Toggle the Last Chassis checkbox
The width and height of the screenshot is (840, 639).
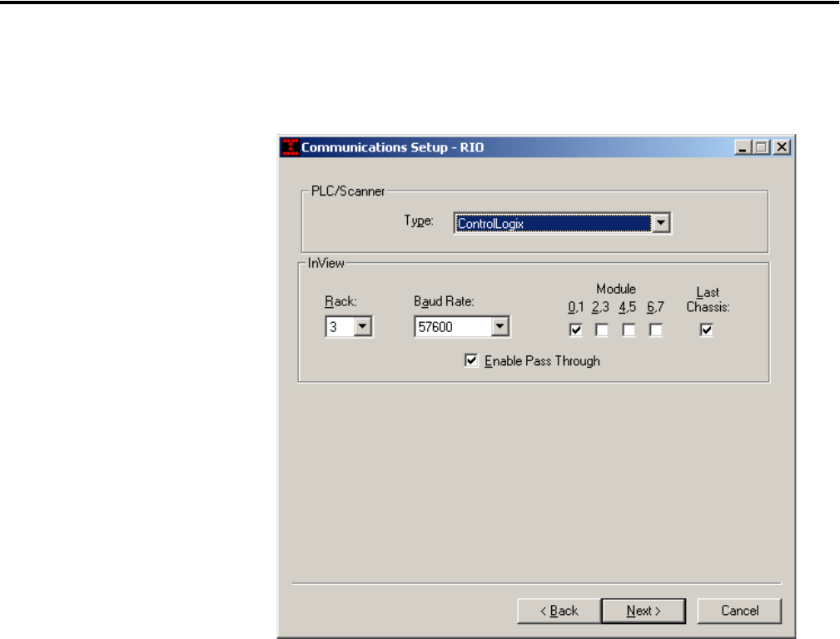click(707, 330)
